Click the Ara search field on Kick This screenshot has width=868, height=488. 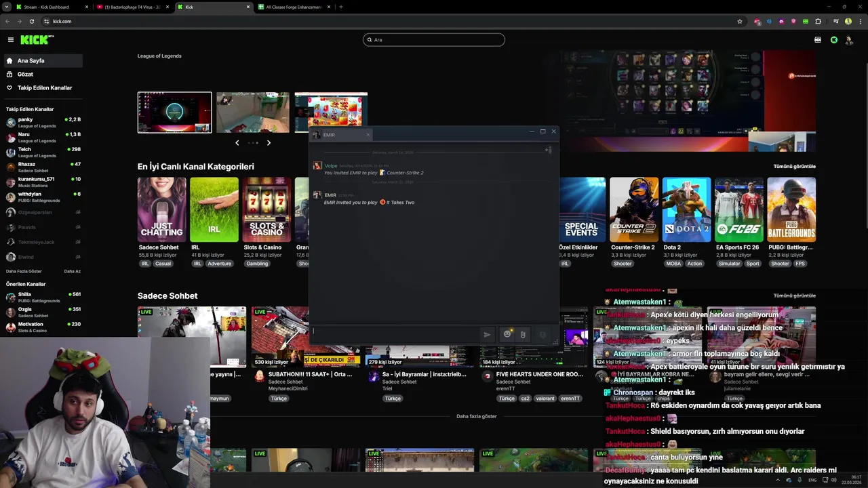pos(434,40)
